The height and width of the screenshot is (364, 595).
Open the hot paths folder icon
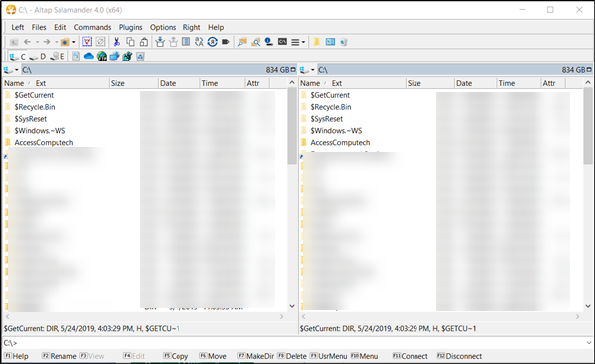[65, 42]
